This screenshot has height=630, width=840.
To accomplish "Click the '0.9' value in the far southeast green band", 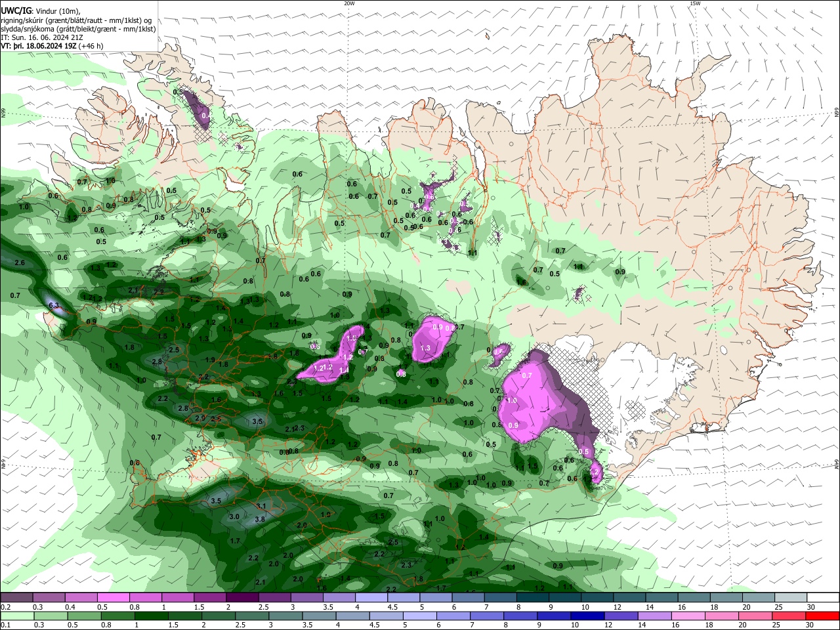I will 558,566.
